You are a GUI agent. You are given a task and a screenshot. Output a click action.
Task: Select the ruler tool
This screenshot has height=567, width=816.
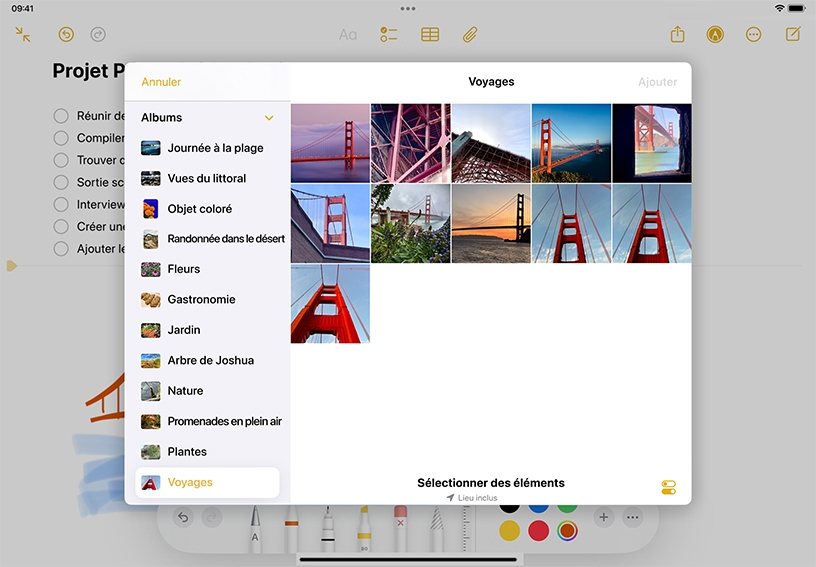pyautogui.click(x=466, y=528)
